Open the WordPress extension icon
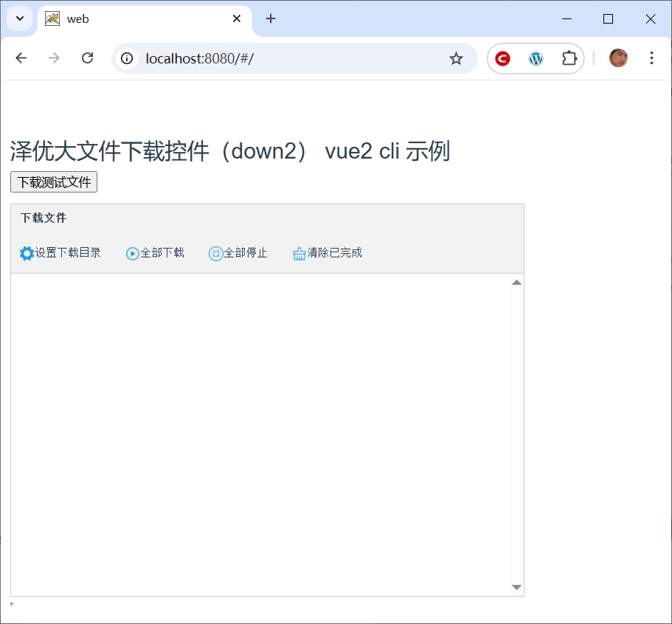 pos(536,58)
